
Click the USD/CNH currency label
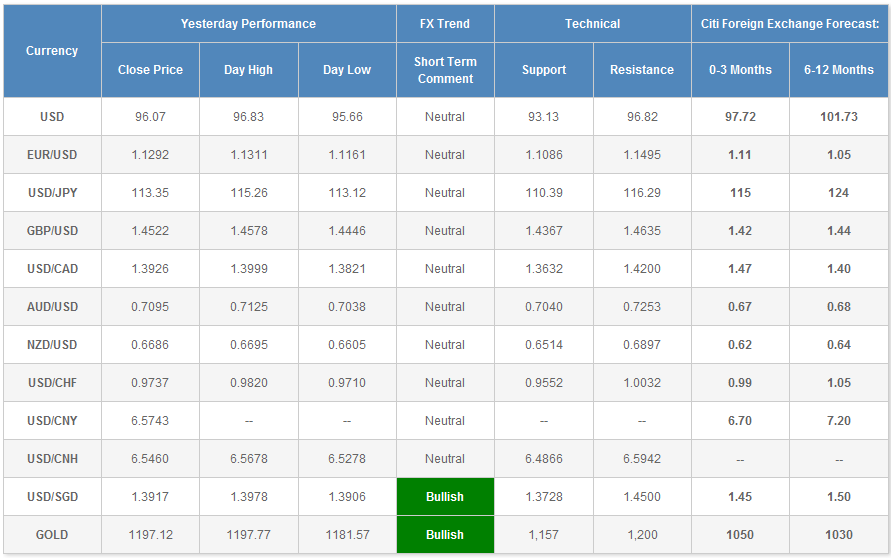click(52, 459)
